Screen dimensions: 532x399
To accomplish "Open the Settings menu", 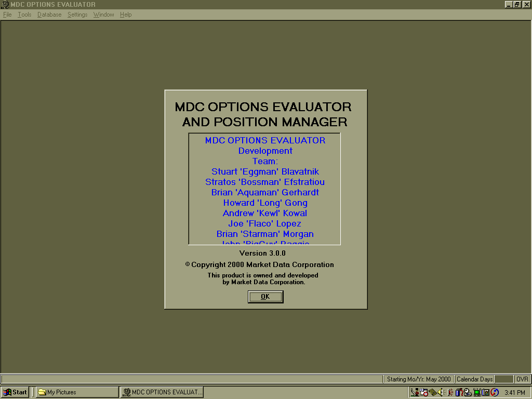I will pos(77,15).
